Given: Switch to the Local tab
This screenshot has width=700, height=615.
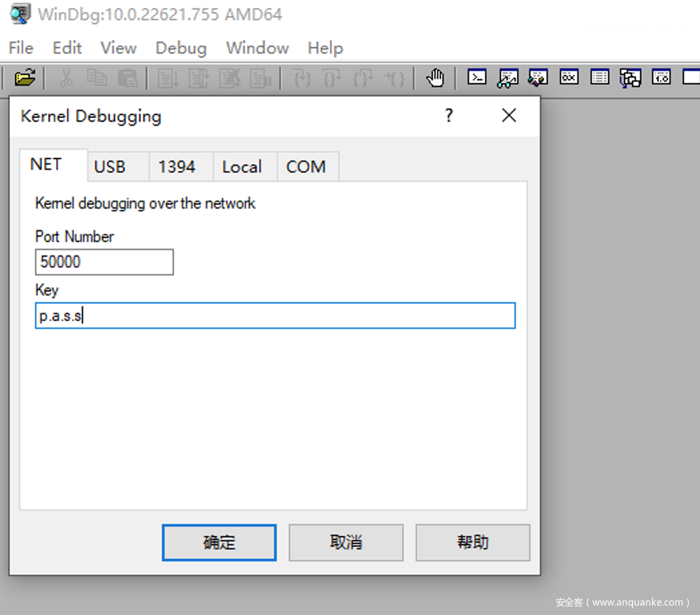Looking at the screenshot, I should coord(245,166).
